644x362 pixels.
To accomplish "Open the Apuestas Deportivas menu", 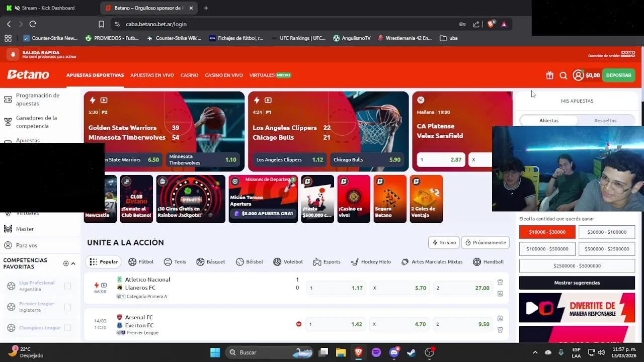I will 95,75.
